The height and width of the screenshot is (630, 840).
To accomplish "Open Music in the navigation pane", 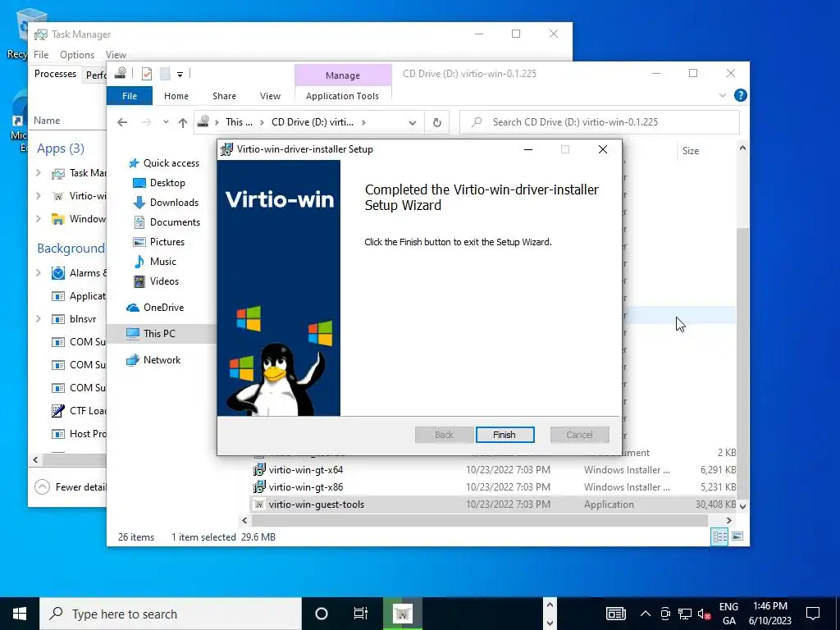I will (x=155, y=262).
